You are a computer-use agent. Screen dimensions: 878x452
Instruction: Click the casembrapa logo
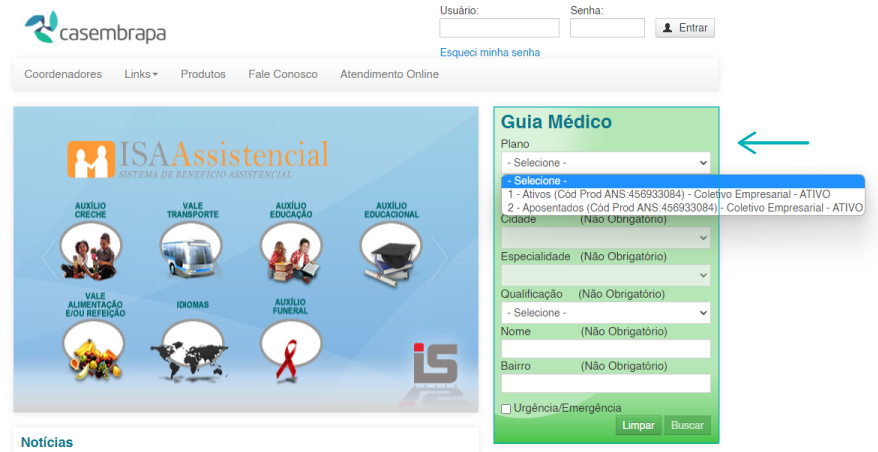tap(95, 27)
